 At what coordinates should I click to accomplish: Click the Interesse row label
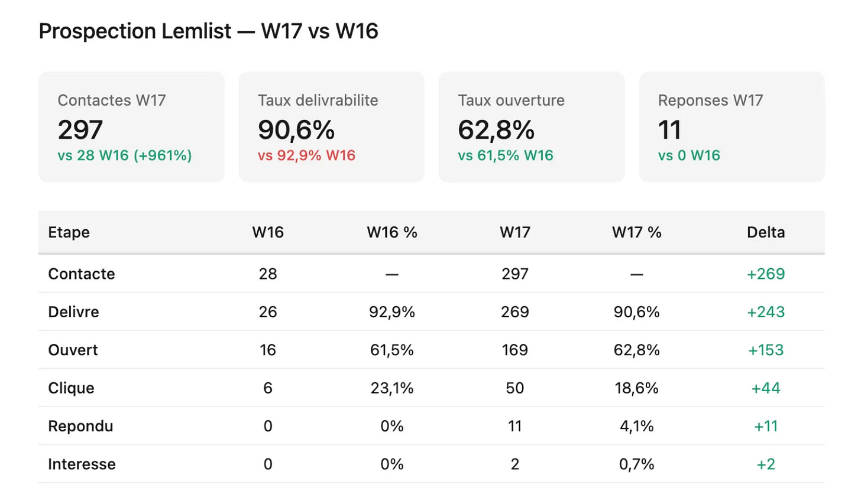pyautogui.click(x=82, y=464)
